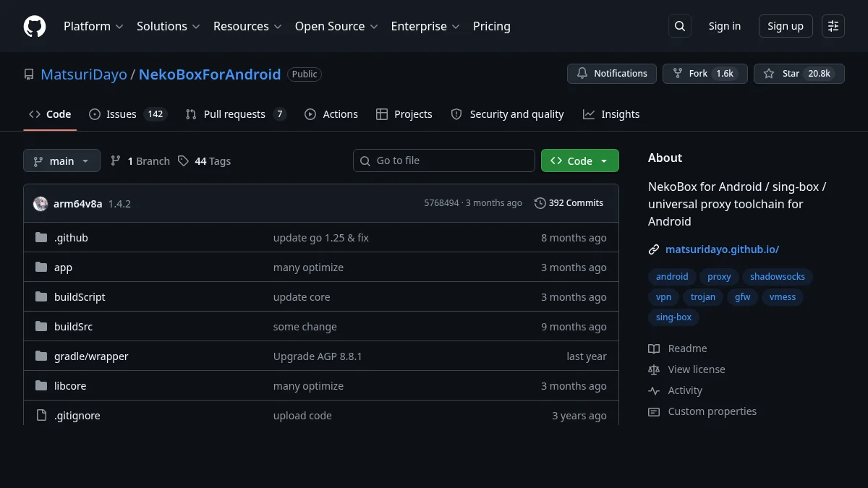
Task: Open commit message 'some change'
Action: (305, 327)
